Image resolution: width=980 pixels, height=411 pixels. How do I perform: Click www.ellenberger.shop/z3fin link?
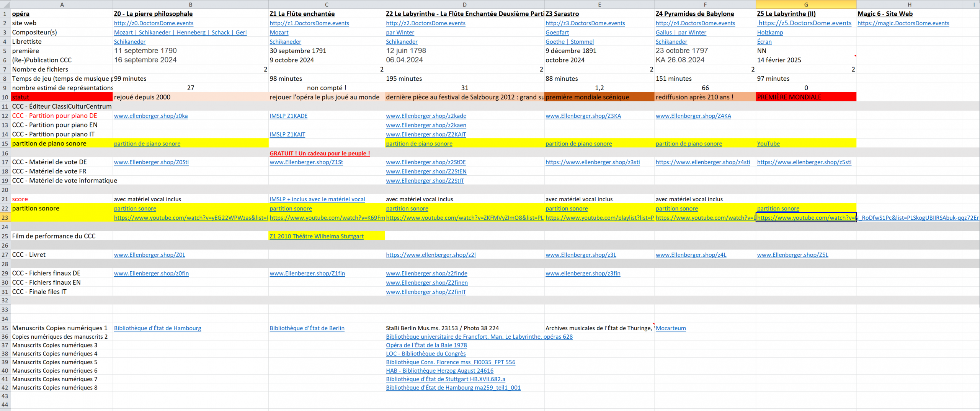[x=583, y=274]
